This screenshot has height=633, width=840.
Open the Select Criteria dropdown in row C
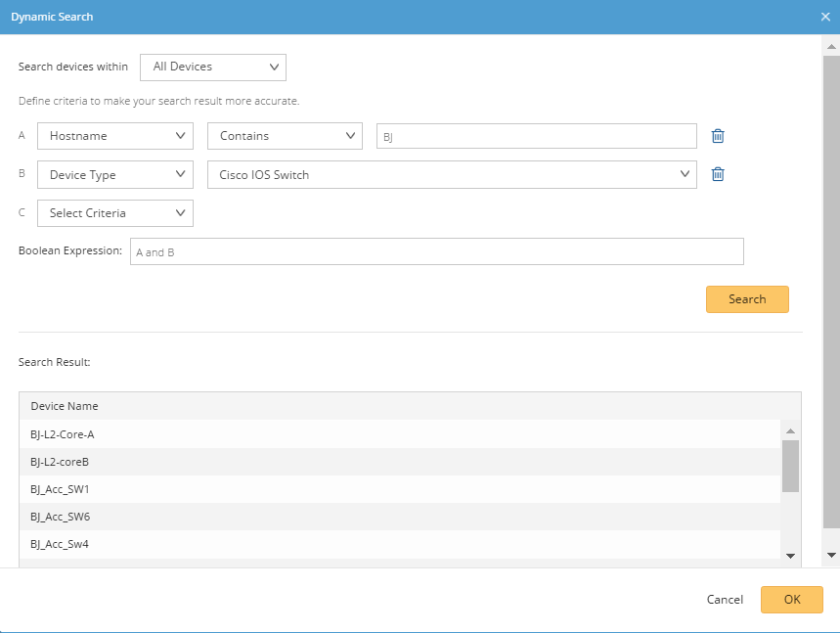pos(115,213)
